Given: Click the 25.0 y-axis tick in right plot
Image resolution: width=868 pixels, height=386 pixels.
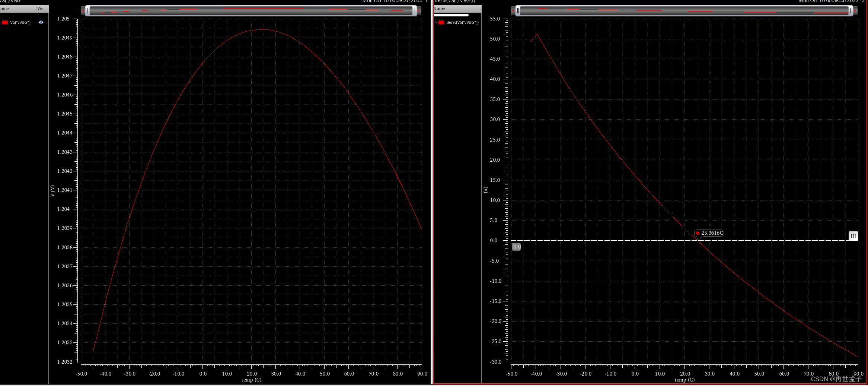Looking at the screenshot, I should (495, 140).
